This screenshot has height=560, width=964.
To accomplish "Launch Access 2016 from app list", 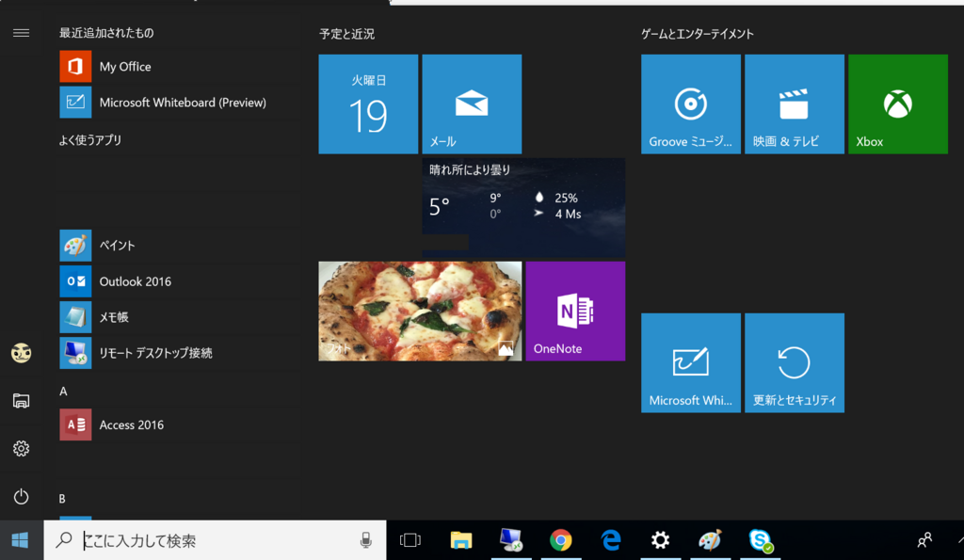I will [x=180, y=424].
